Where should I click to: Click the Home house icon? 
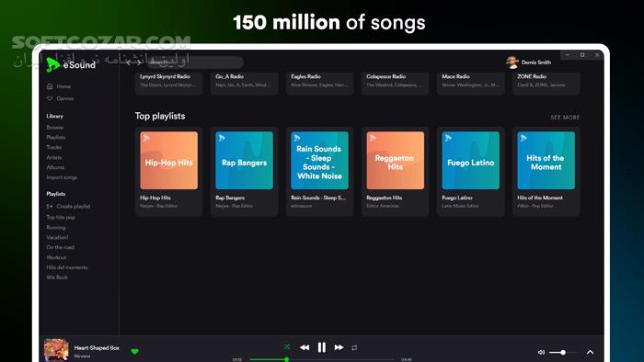pyautogui.click(x=50, y=86)
